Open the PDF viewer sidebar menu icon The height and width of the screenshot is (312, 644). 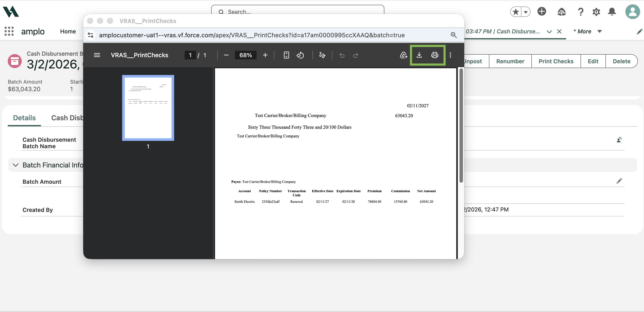pyautogui.click(x=97, y=55)
